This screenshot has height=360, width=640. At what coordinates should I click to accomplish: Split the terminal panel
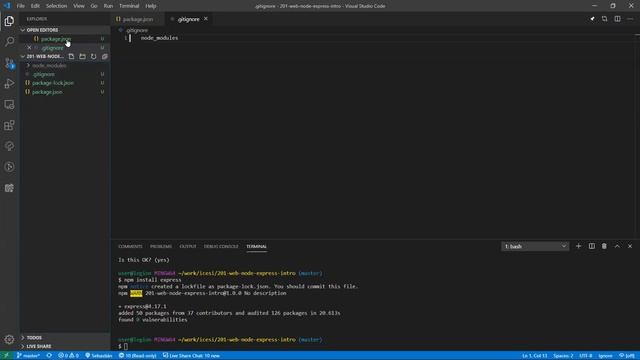pos(591,246)
